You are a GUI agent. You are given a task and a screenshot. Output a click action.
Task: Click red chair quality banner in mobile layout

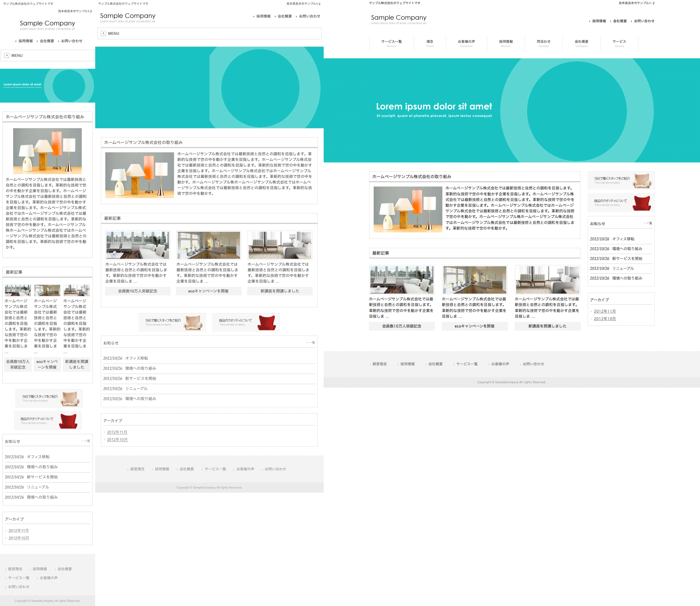(48, 421)
